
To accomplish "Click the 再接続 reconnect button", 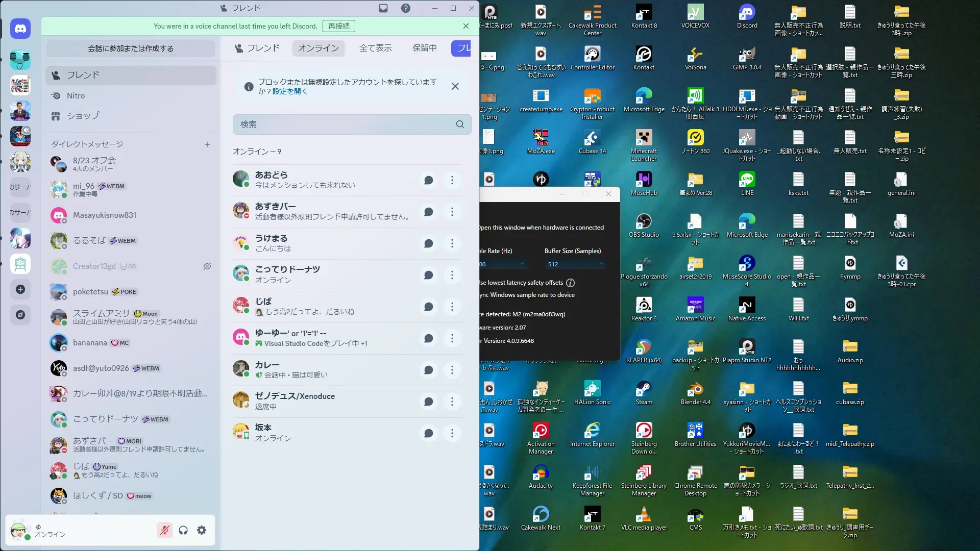I will [x=339, y=26].
